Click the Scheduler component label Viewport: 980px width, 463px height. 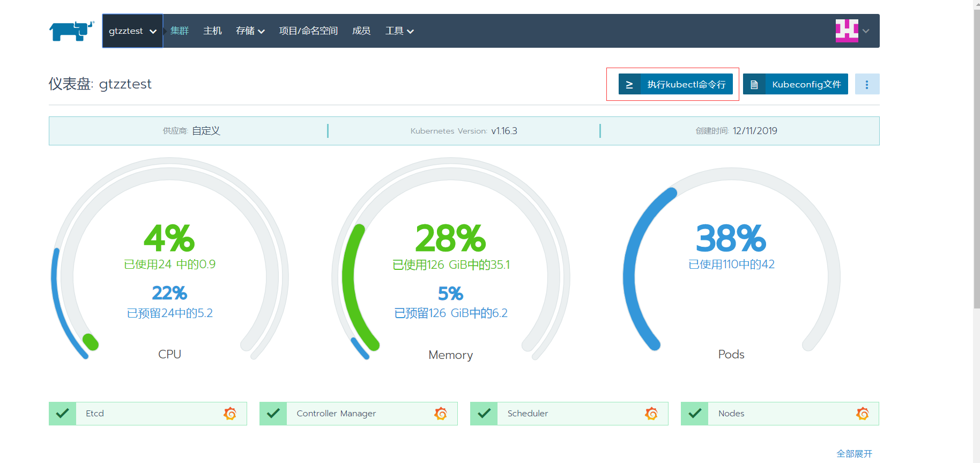coord(528,414)
